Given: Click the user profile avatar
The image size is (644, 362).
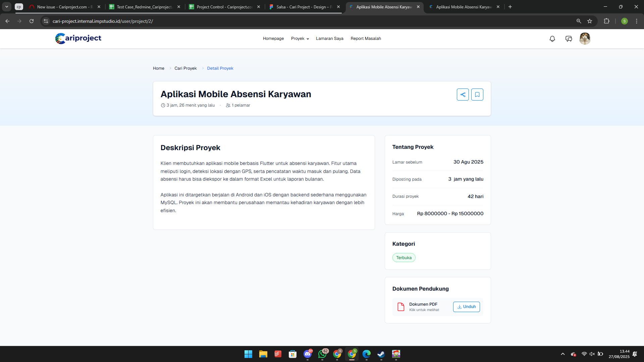Looking at the screenshot, I should 585,39.
